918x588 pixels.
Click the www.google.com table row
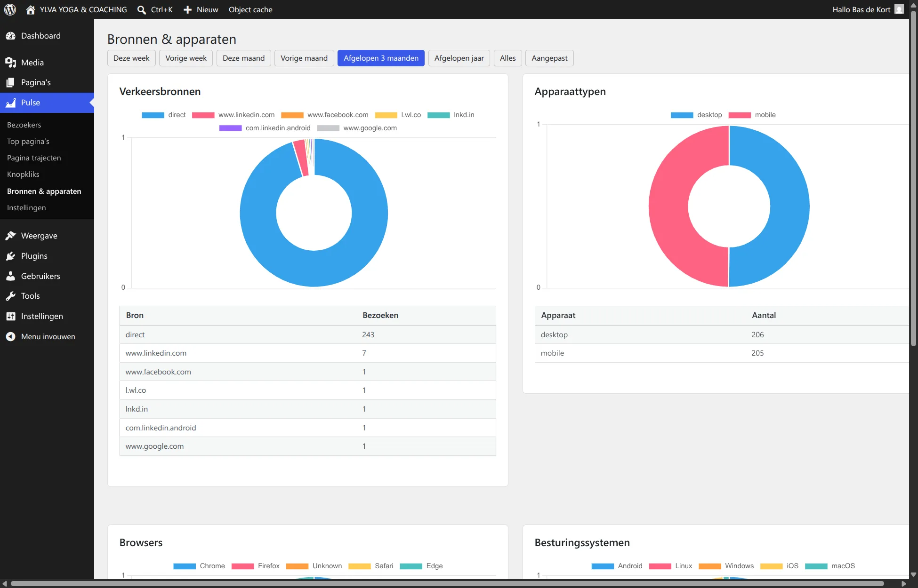(x=308, y=446)
